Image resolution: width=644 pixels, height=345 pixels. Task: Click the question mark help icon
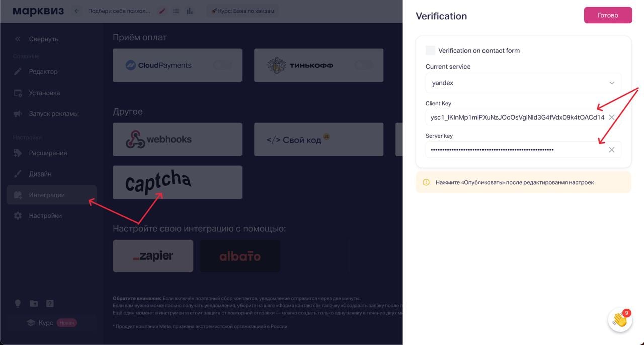(x=50, y=303)
